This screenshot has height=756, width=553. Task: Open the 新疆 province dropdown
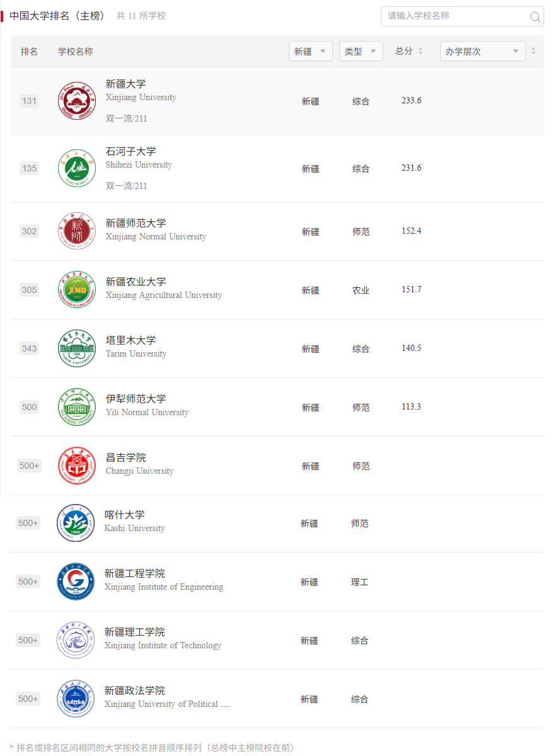pyautogui.click(x=310, y=52)
